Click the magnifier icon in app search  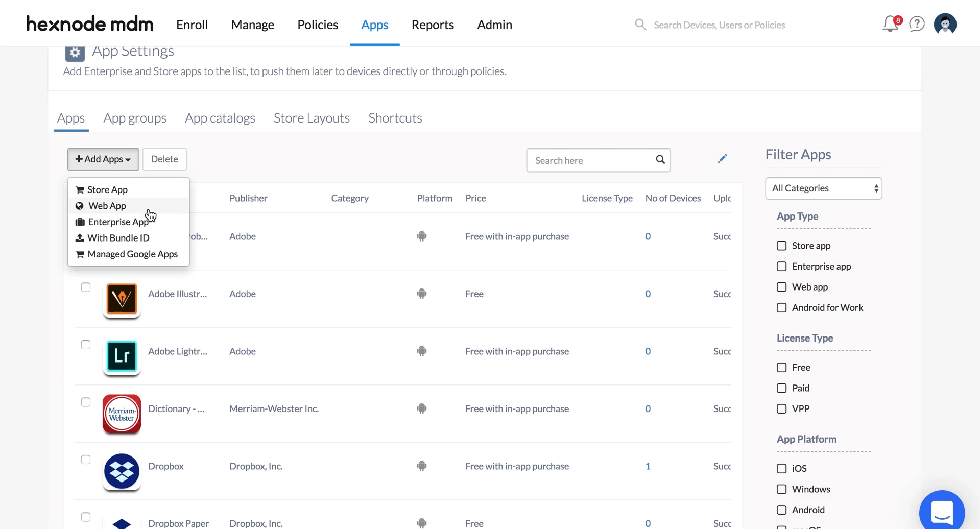(660, 160)
